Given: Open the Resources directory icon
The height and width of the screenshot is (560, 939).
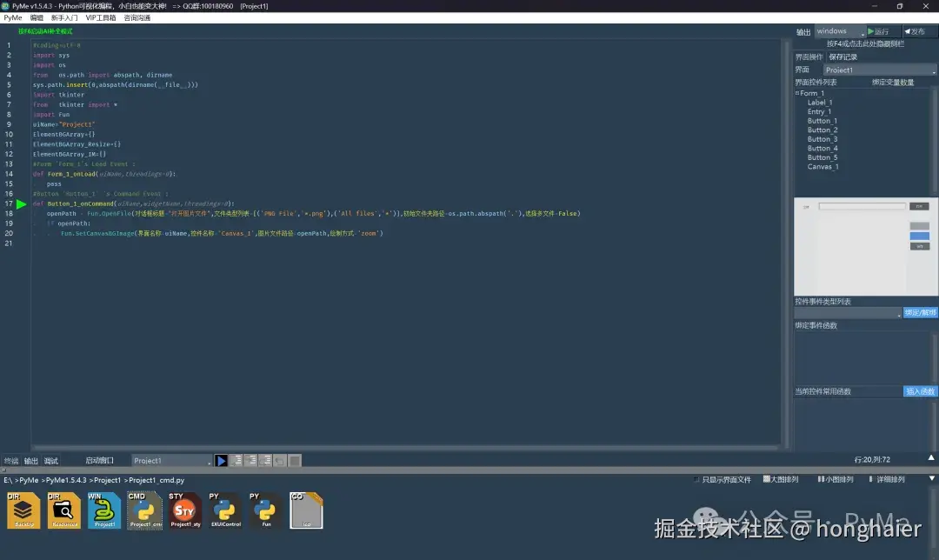Looking at the screenshot, I should point(64,510).
